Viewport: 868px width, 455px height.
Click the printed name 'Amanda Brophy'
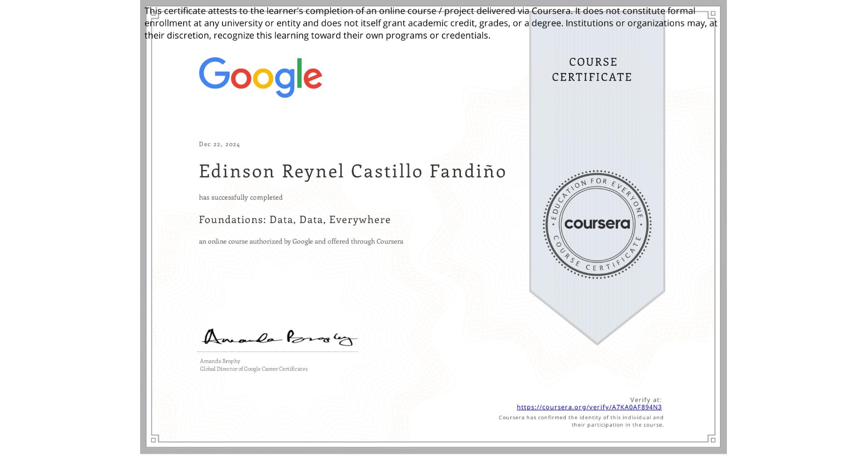pos(220,361)
